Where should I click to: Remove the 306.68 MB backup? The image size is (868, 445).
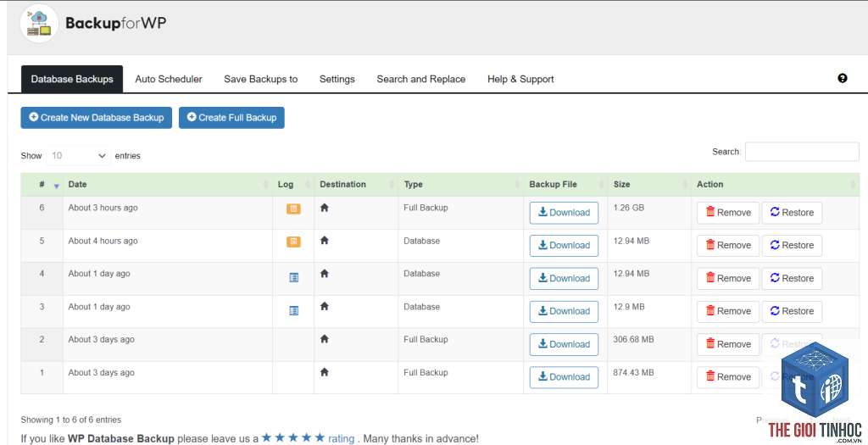tap(728, 344)
